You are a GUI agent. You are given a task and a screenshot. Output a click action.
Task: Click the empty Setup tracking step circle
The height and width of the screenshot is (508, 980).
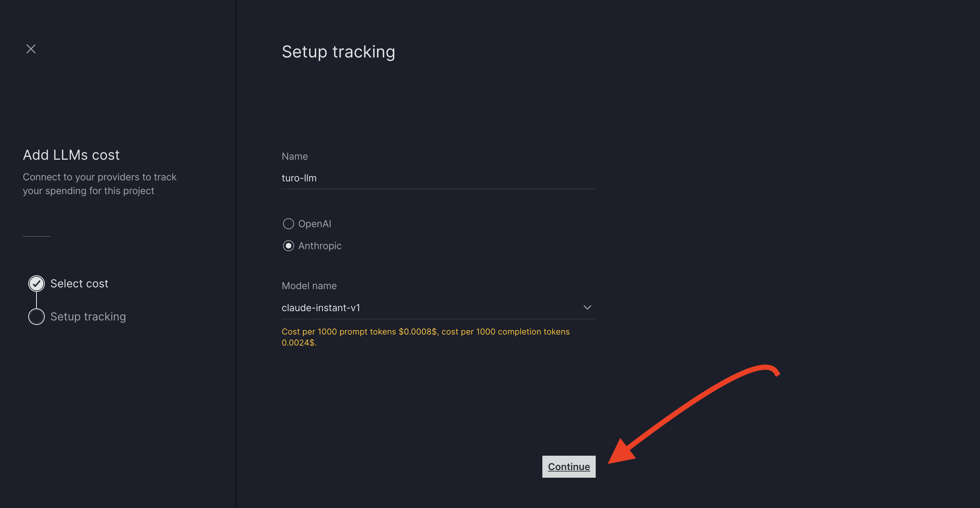coord(37,317)
